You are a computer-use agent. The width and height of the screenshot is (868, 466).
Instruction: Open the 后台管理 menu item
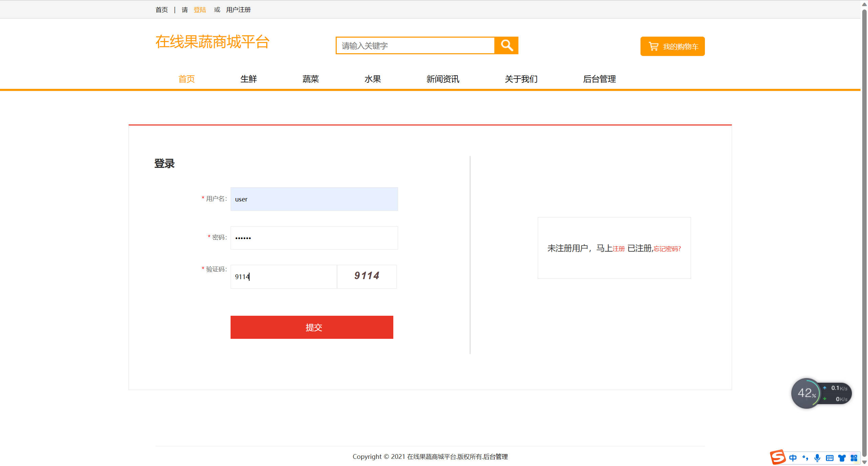(x=599, y=79)
